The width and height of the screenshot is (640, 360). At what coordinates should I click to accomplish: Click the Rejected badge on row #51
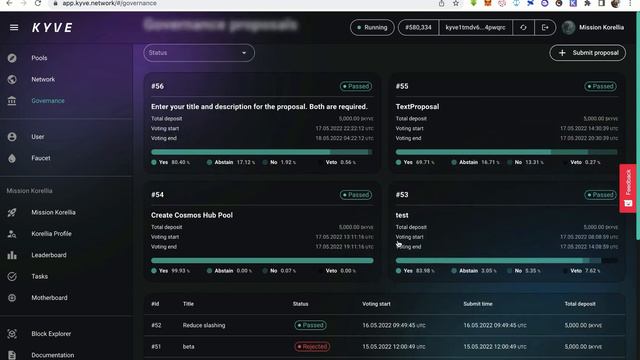[x=312, y=347]
